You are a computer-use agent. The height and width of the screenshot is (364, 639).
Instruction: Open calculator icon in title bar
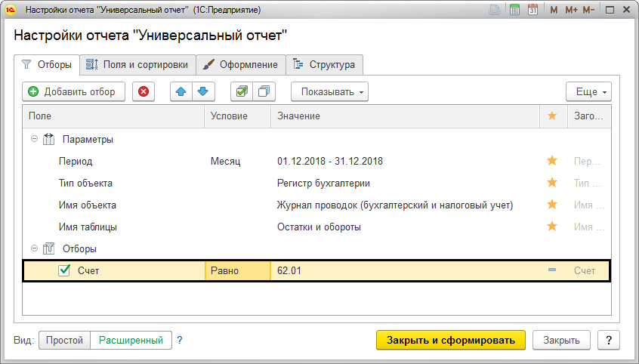[515, 11]
